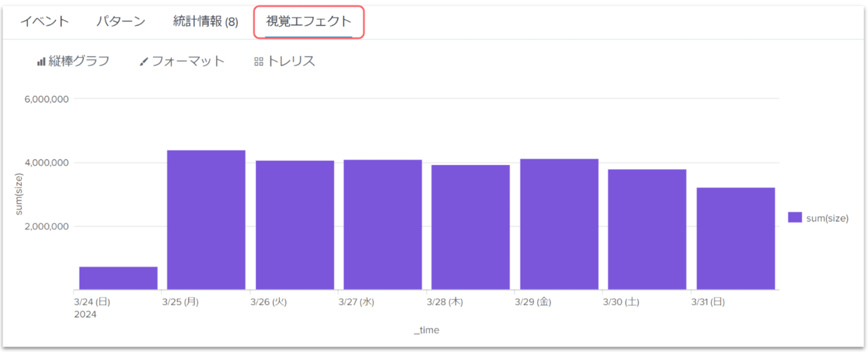
Task: Click the 2024 year label
Action: tap(85, 315)
